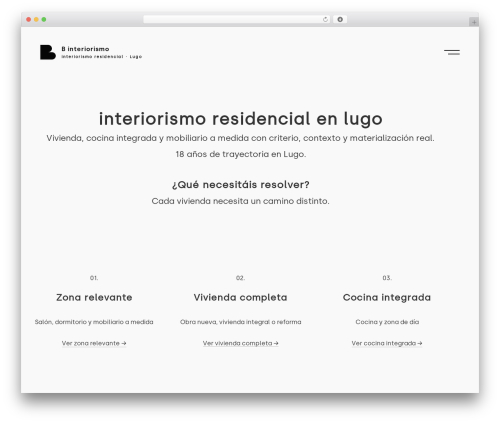
Task: Follow the Ver vivienda completa link
Action: [241, 343]
